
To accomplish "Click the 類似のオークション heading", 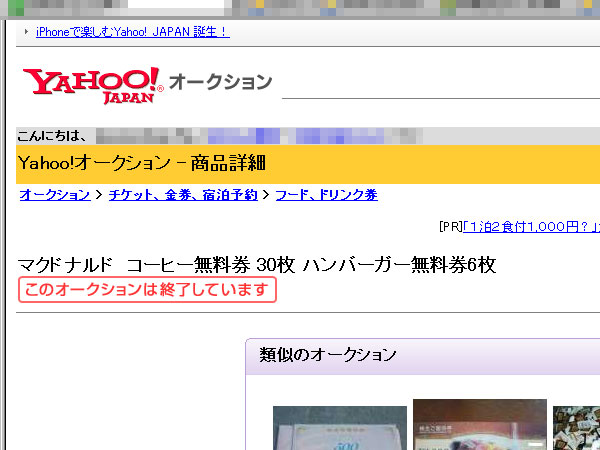I will coord(328,355).
